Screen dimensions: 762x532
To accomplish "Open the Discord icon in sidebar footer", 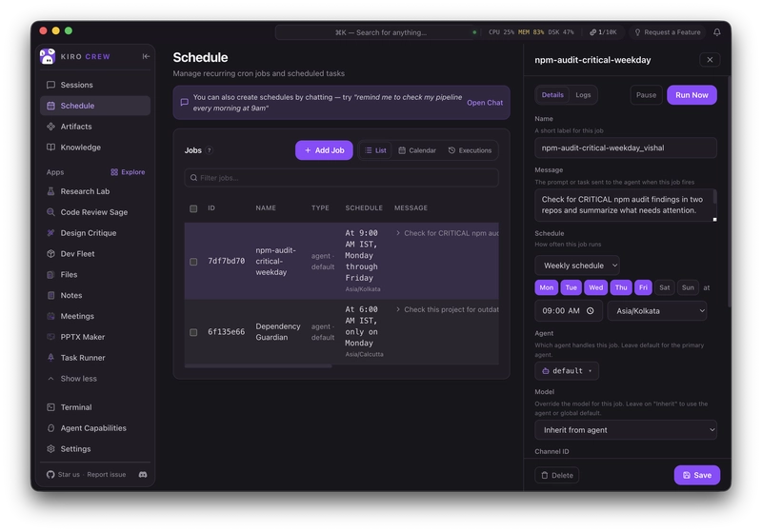I will (143, 475).
